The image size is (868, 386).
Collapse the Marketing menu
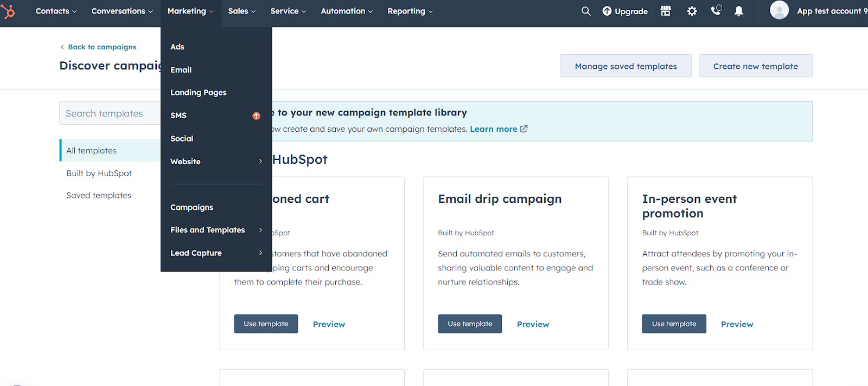(190, 11)
